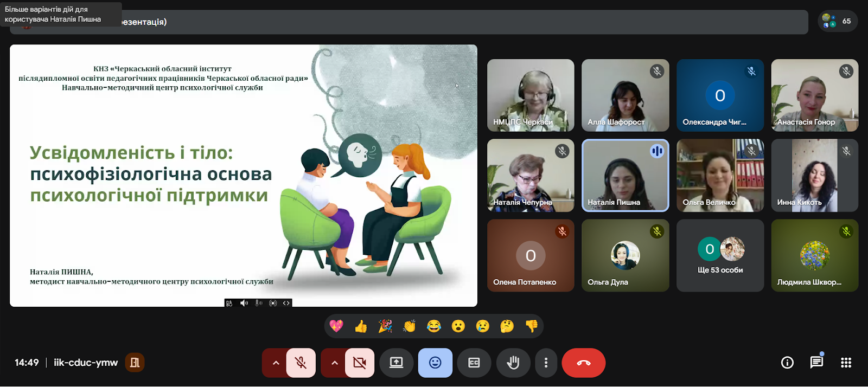Turn on the camera

(359, 363)
